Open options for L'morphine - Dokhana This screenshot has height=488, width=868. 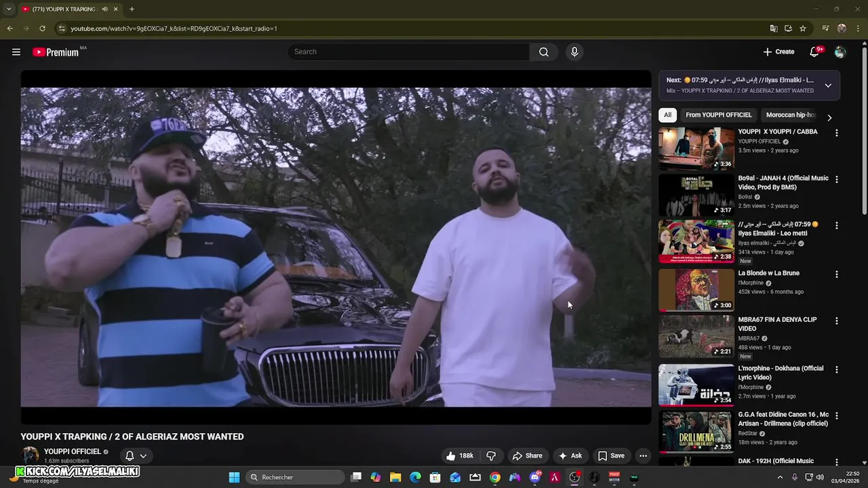pos(836,369)
